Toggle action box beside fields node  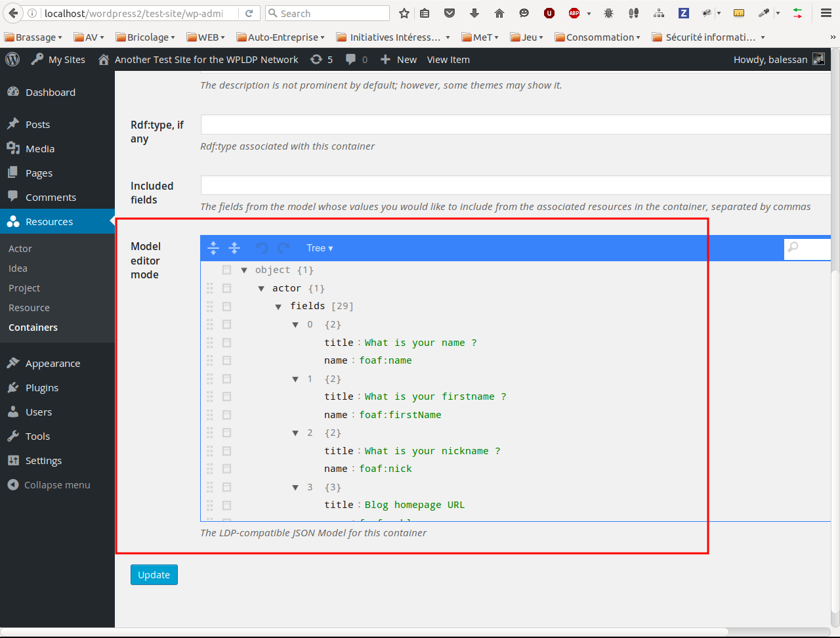click(226, 307)
